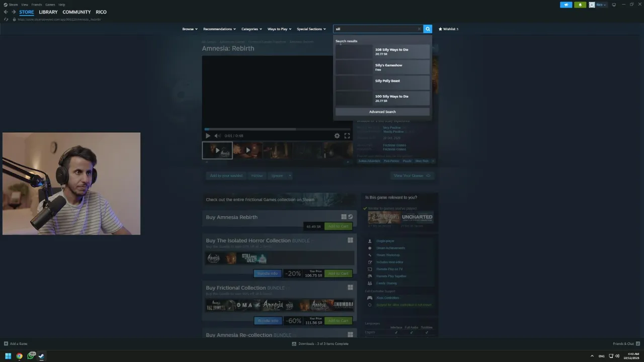Add Amnesia Rebirth to cart
644x362 pixels.
point(338,226)
